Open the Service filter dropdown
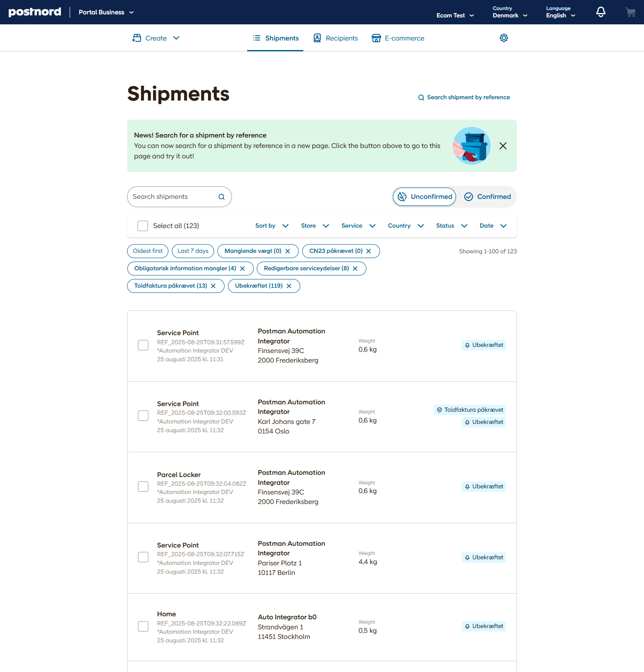 pos(359,226)
